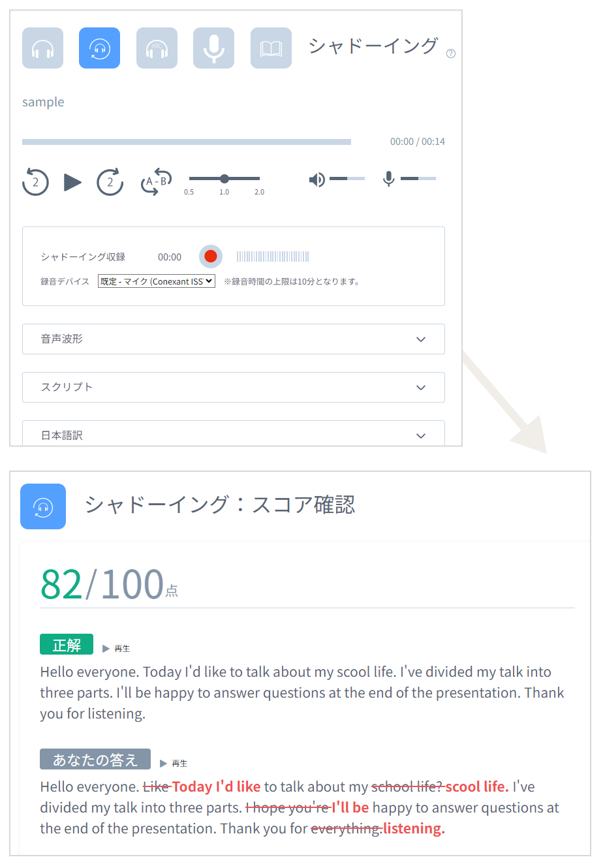Click the playback speed slider handle
This screenshot has height=868, width=603.
(224, 178)
